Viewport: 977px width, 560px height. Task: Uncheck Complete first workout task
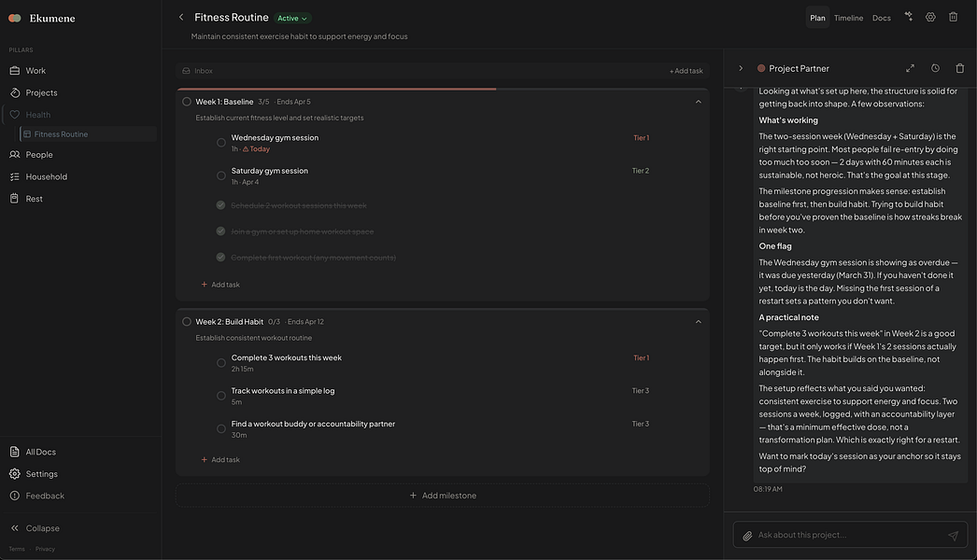220,257
